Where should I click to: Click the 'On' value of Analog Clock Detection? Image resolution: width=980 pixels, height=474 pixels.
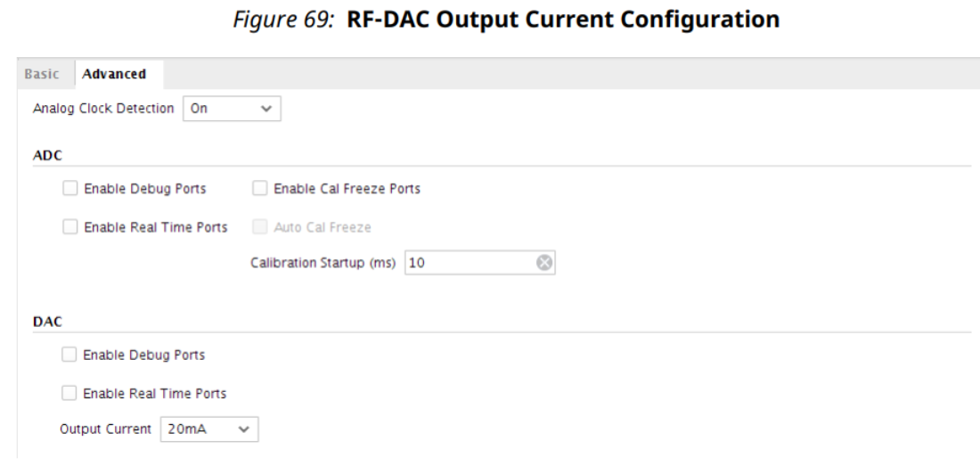point(200,109)
